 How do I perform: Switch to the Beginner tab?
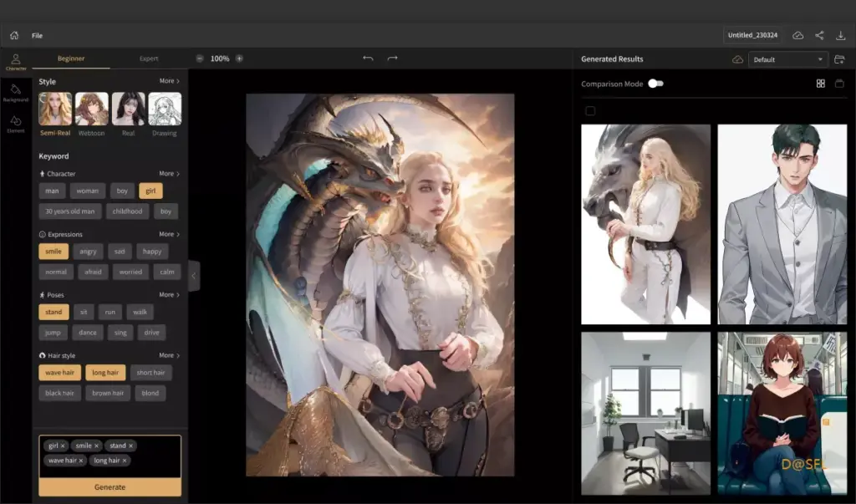(71, 59)
